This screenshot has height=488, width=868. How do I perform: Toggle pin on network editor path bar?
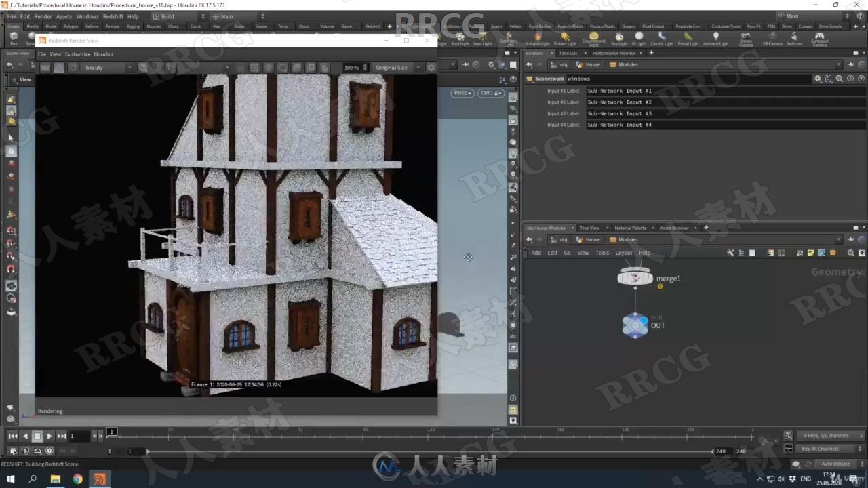[x=850, y=239]
